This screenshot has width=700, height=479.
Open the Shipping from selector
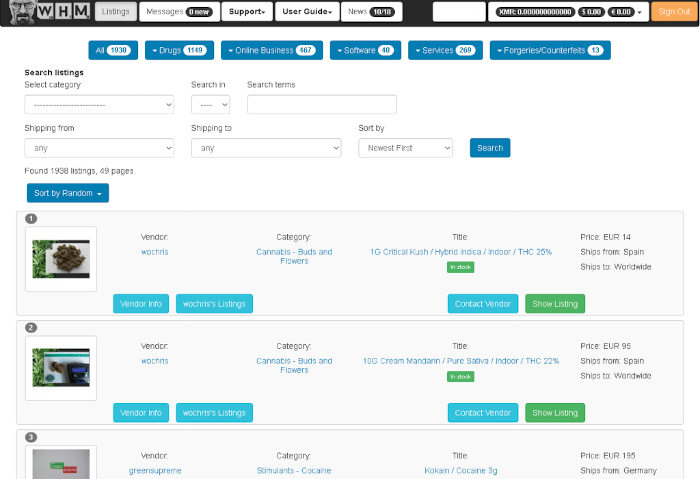click(x=99, y=148)
